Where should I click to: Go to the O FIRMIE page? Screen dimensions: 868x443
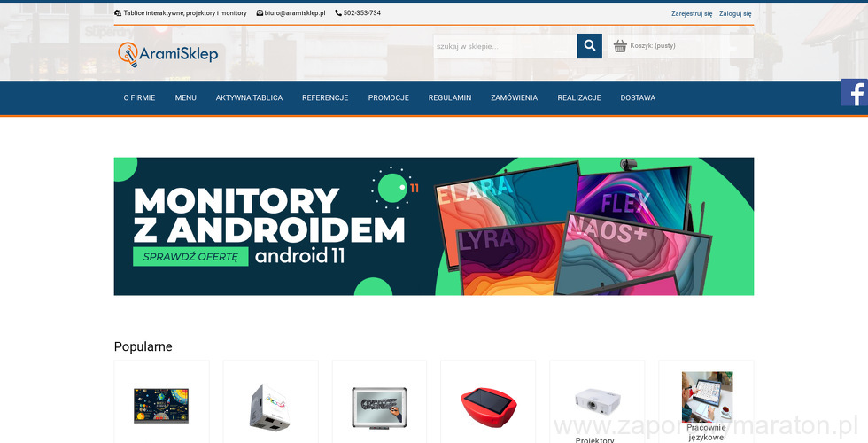139,98
